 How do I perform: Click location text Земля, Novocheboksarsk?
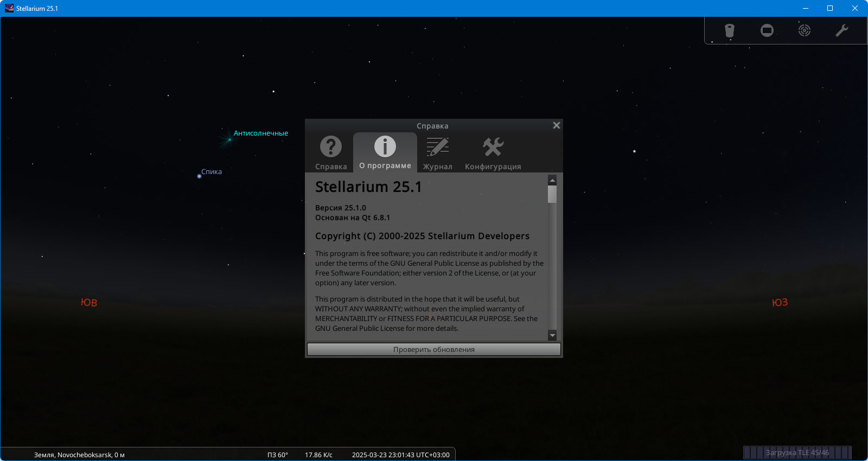[79, 455]
